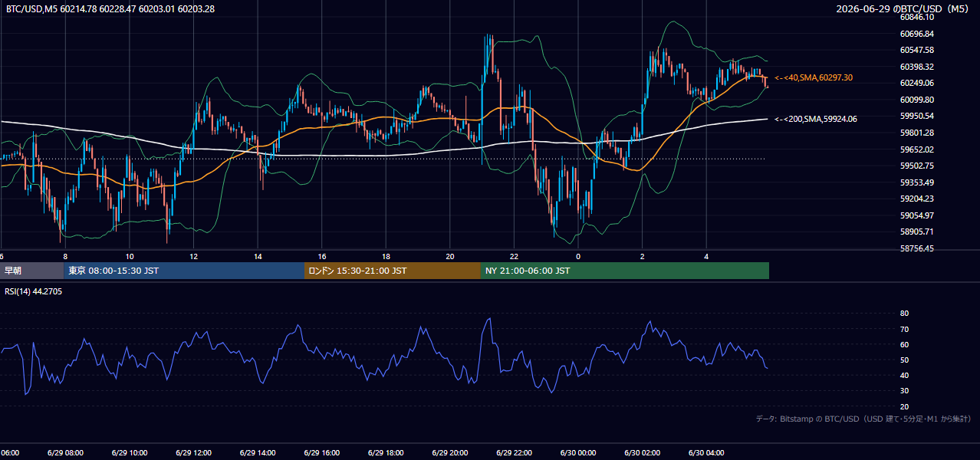Click the 東京 08:00-15:30 JST session bar
Viewport: 980px width, 460px height.
[x=184, y=271]
